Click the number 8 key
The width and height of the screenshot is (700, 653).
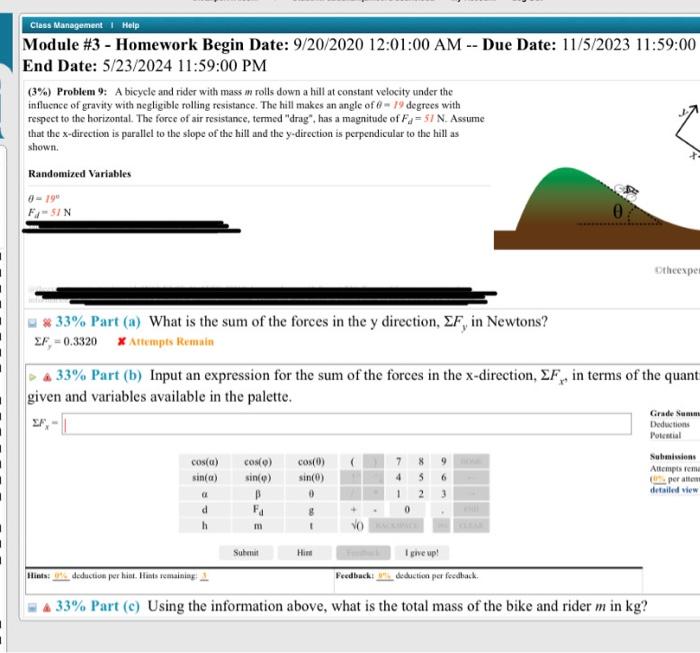pyautogui.click(x=421, y=462)
